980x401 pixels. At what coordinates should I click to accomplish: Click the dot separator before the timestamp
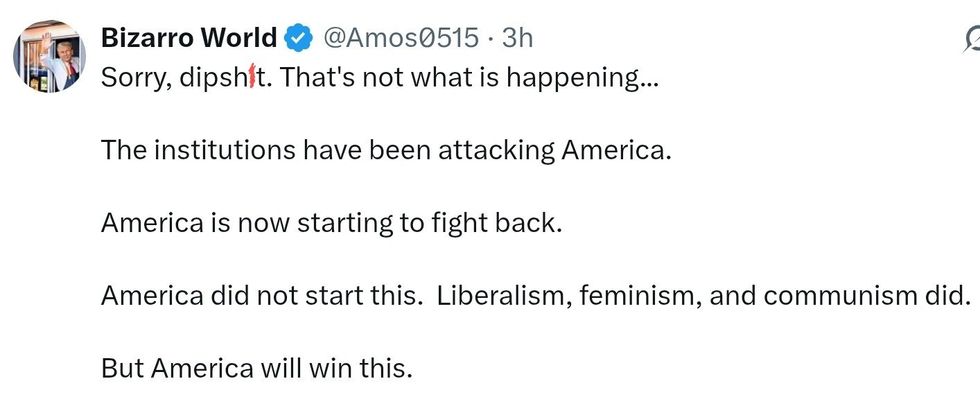pos(489,39)
